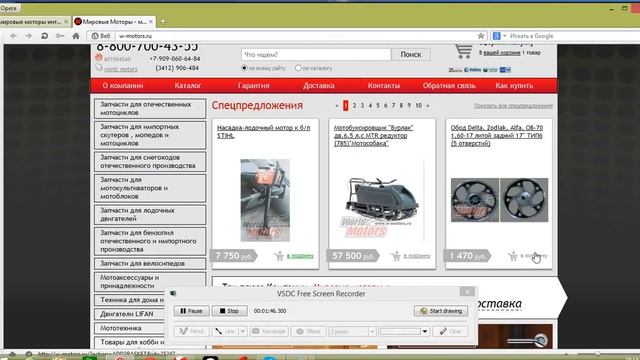Open the 'О компании' menu item
The width and height of the screenshot is (640, 360).
tap(123, 86)
